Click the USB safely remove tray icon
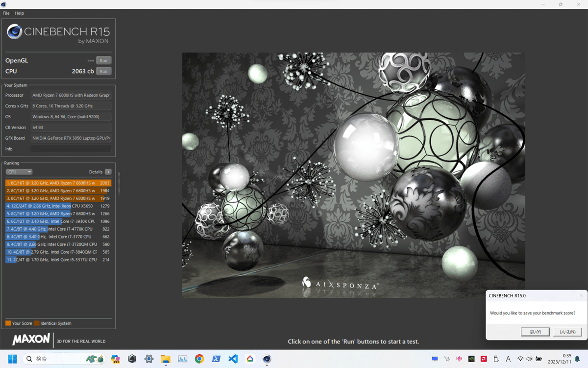Viewport: 588px width, 368px height. point(496,359)
